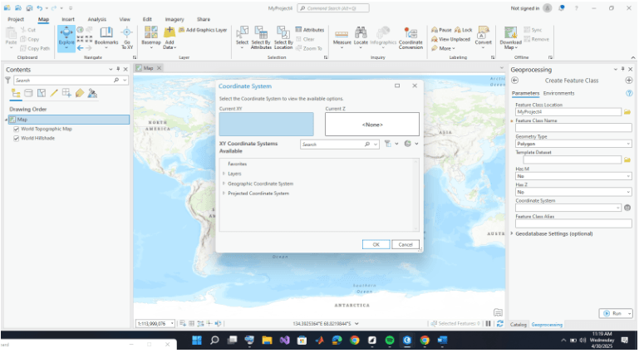The height and width of the screenshot is (353, 644).
Task: Click Cancel in Coordinate System dialog
Action: click(405, 244)
